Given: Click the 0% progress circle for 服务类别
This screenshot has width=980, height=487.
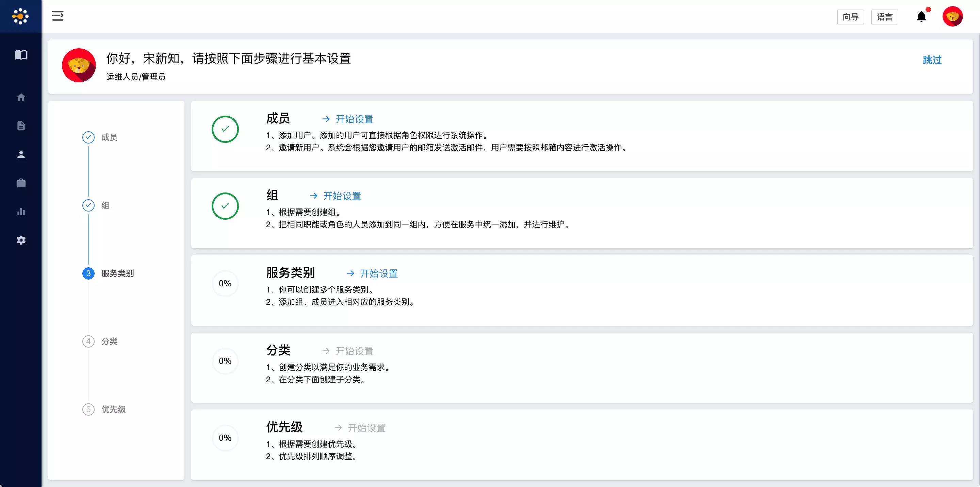Looking at the screenshot, I should pyautogui.click(x=225, y=284).
